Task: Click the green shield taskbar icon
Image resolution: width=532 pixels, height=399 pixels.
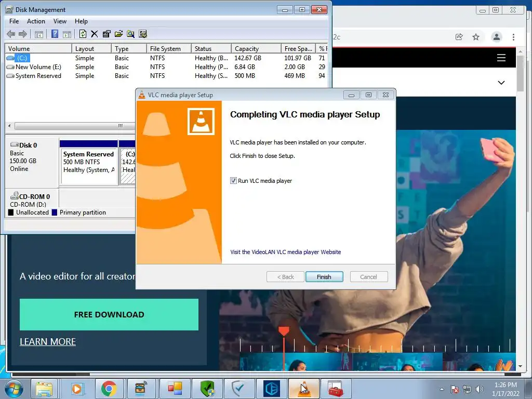Action: click(x=207, y=389)
